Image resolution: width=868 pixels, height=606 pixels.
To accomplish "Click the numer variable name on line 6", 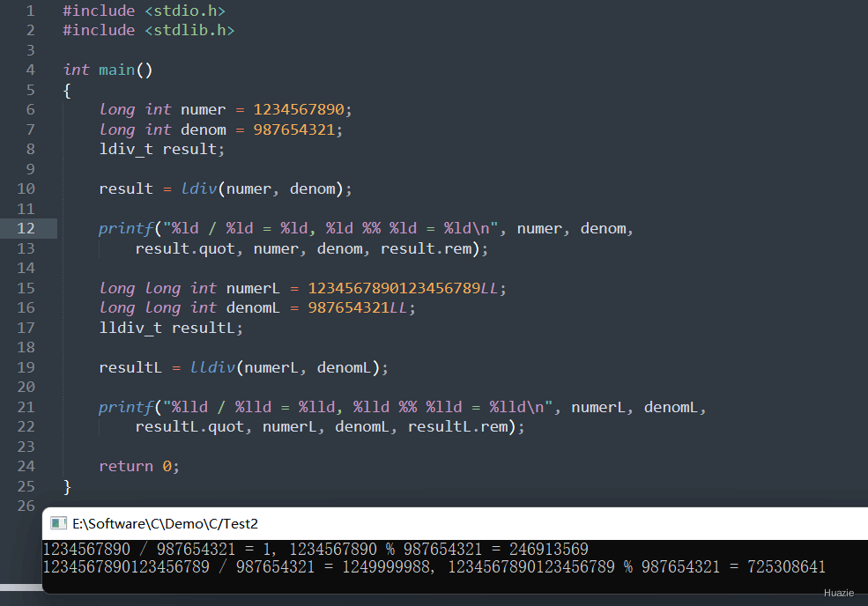I will [204, 110].
